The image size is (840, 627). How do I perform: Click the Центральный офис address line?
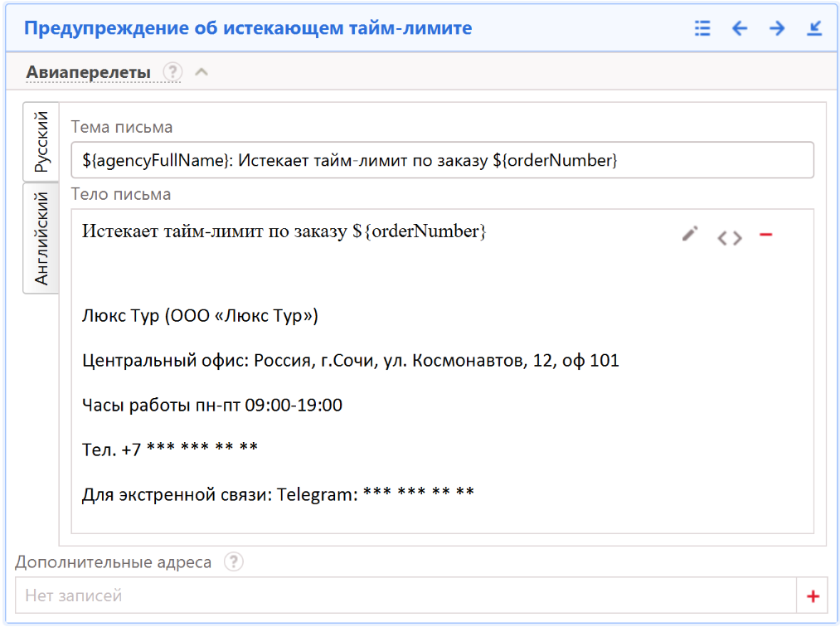point(350,361)
